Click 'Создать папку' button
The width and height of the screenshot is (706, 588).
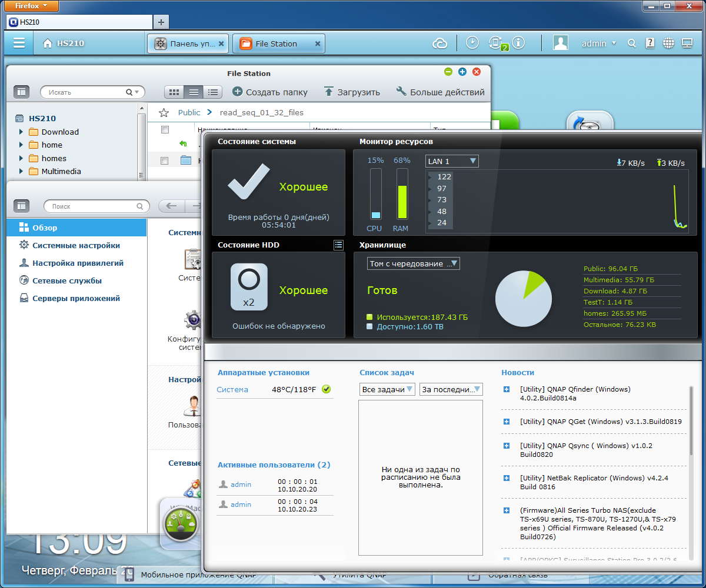[x=270, y=92]
